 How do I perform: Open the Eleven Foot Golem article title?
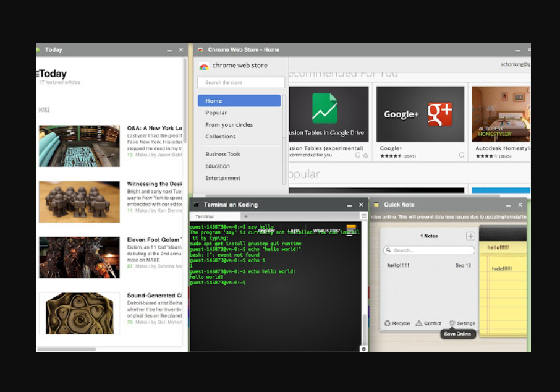pyautogui.click(x=154, y=240)
